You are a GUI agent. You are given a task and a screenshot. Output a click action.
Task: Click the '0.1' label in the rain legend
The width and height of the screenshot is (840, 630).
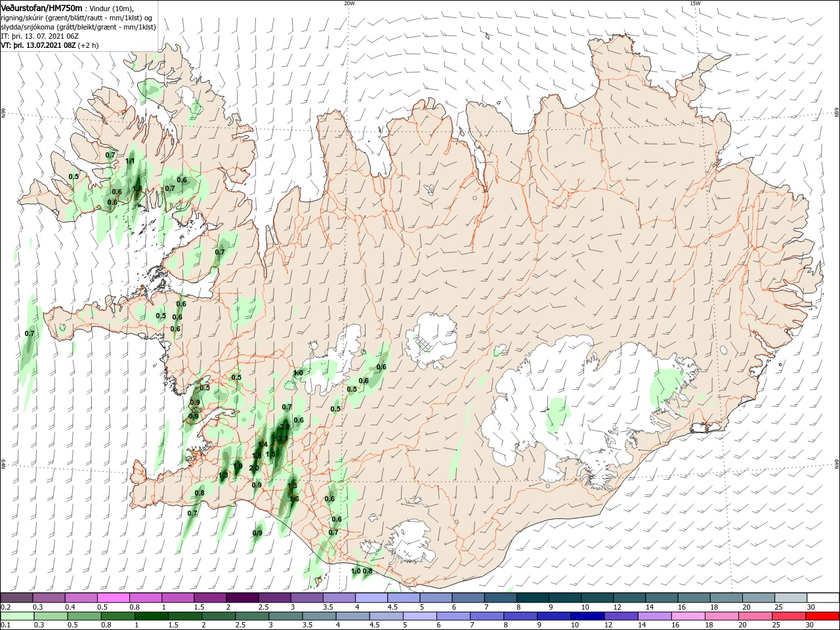pyautogui.click(x=6, y=625)
